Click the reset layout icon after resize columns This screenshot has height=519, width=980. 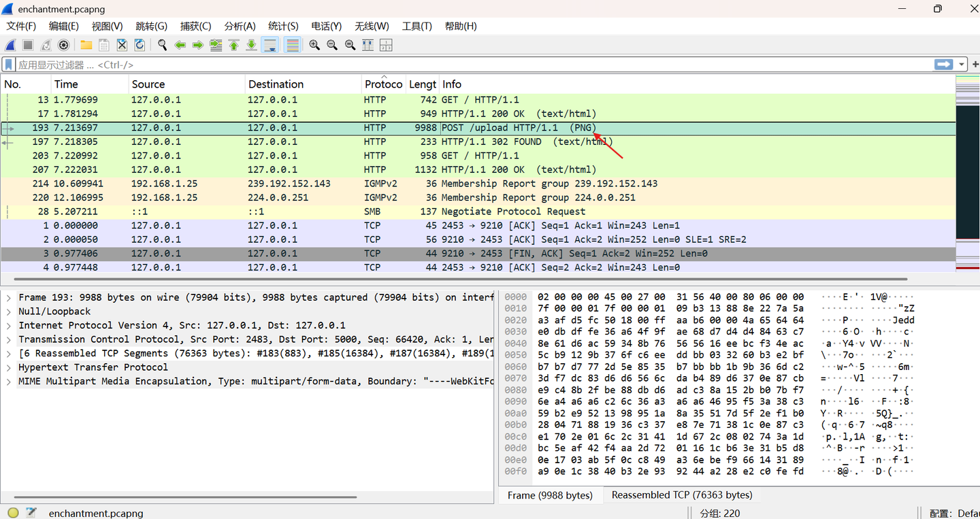(385, 45)
